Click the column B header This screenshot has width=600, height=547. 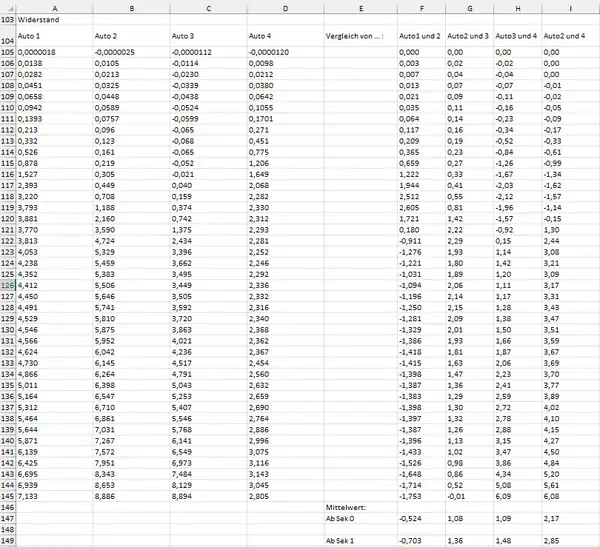132,7
